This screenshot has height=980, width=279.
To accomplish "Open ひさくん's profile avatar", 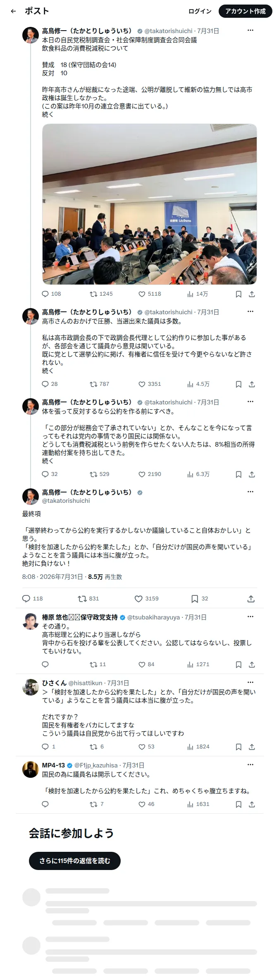I will pos(31,687).
